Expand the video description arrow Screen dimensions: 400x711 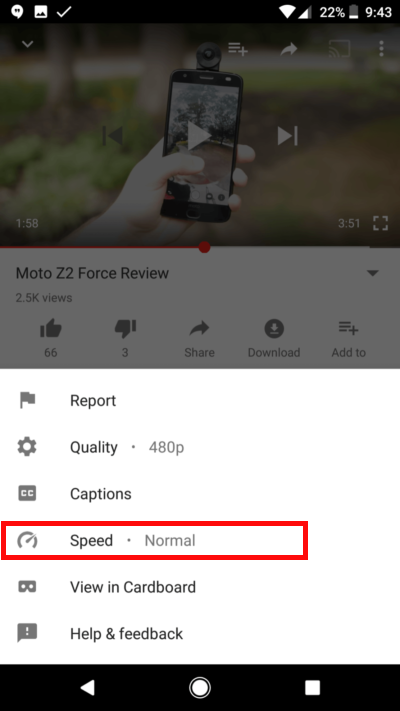372,273
